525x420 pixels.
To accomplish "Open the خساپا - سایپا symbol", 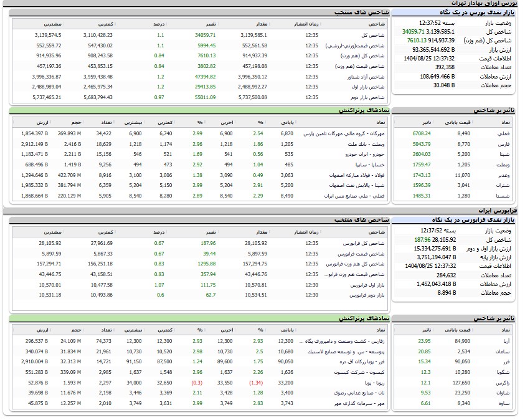I will click(369, 164).
